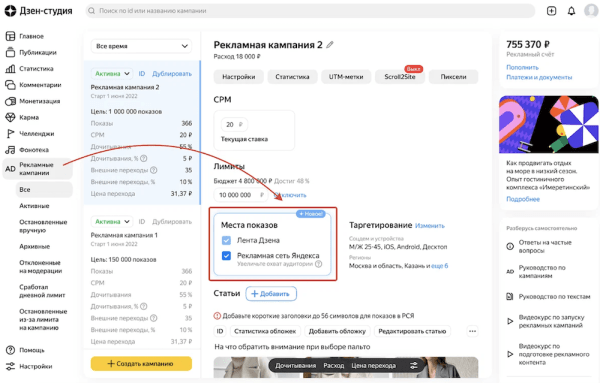
Task: Select Отклоненные на модерации filter
Action: pos(41,267)
